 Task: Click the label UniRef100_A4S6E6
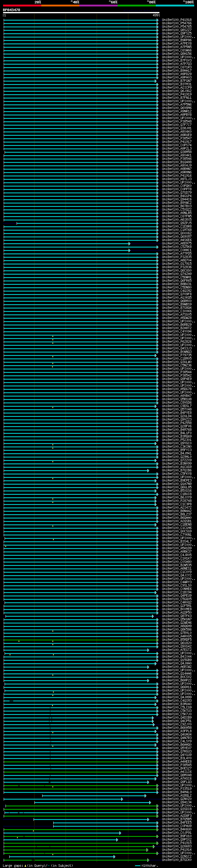pyautogui.click(x=177, y=240)
